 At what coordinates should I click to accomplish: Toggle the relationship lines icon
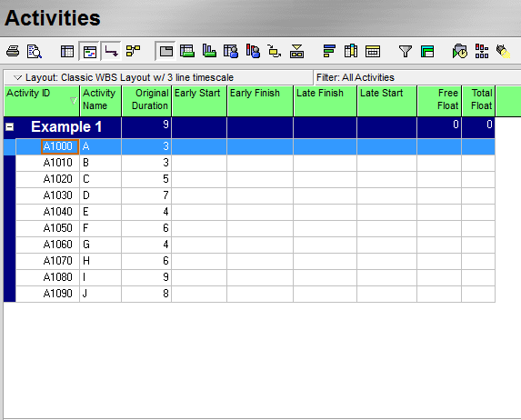click(111, 51)
